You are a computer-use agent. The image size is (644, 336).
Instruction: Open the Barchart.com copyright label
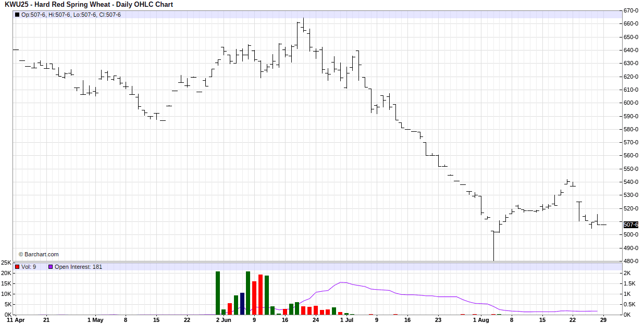pyautogui.click(x=39, y=255)
